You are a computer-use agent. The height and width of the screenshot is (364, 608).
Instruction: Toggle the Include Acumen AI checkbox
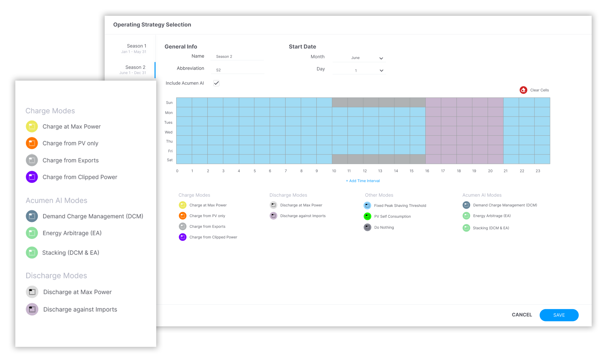click(216, 83)
